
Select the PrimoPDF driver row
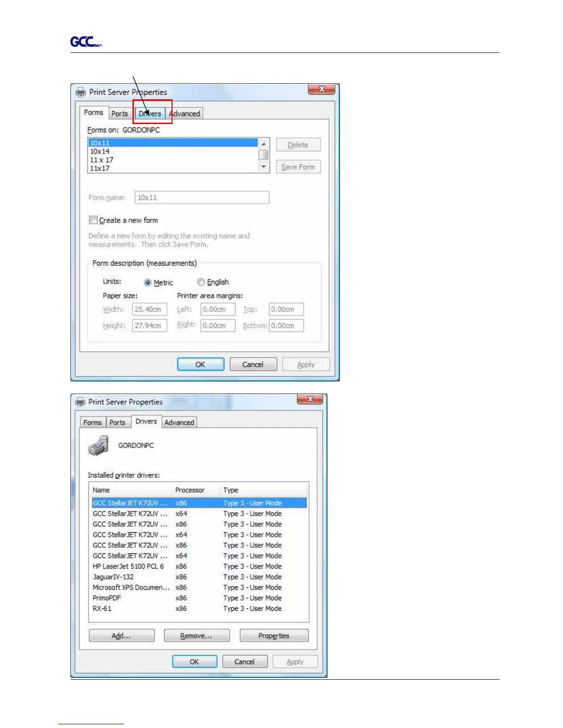tap(199, 598)
